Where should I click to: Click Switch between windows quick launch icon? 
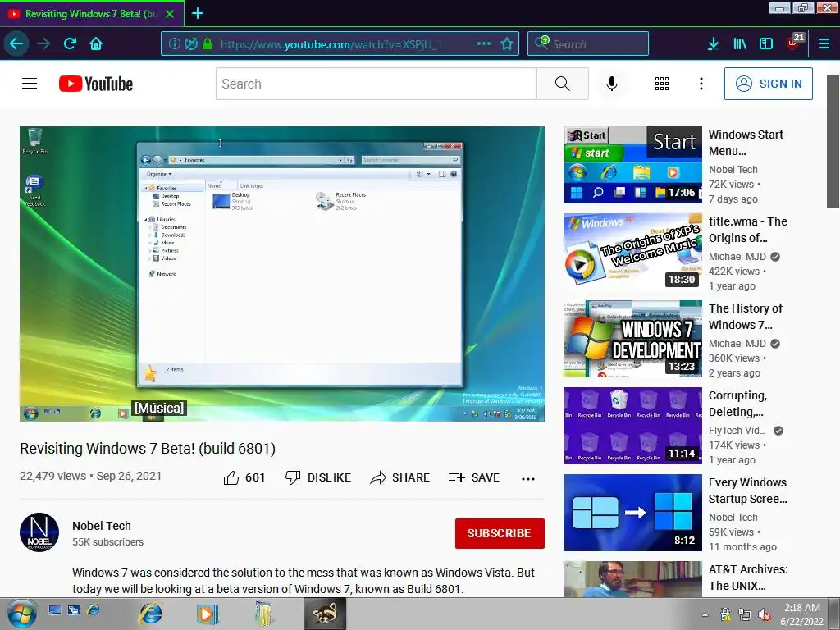pyautogui.click(x=73, y=609)
